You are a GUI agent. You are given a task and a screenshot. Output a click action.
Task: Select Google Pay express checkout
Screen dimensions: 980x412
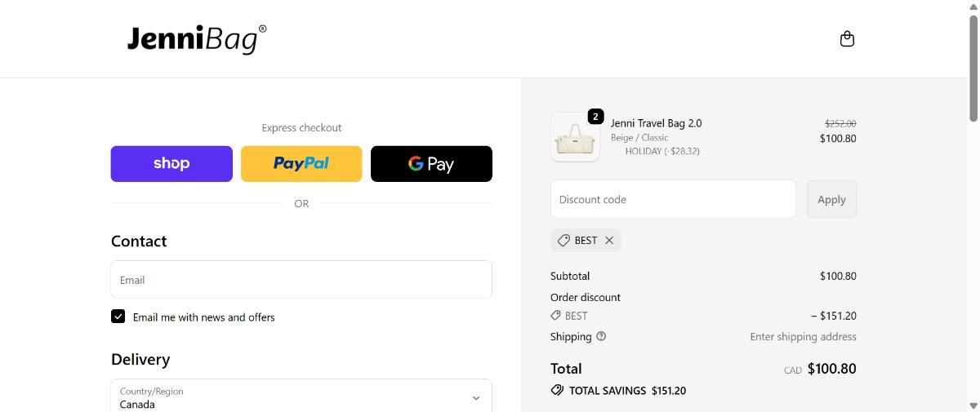click(x=431, y=164)
